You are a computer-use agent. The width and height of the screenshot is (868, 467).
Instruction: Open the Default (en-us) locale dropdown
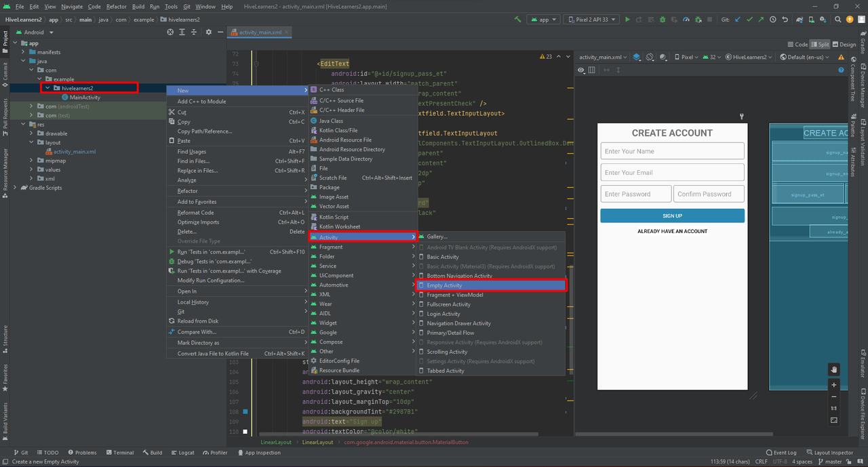click(804, 57)
